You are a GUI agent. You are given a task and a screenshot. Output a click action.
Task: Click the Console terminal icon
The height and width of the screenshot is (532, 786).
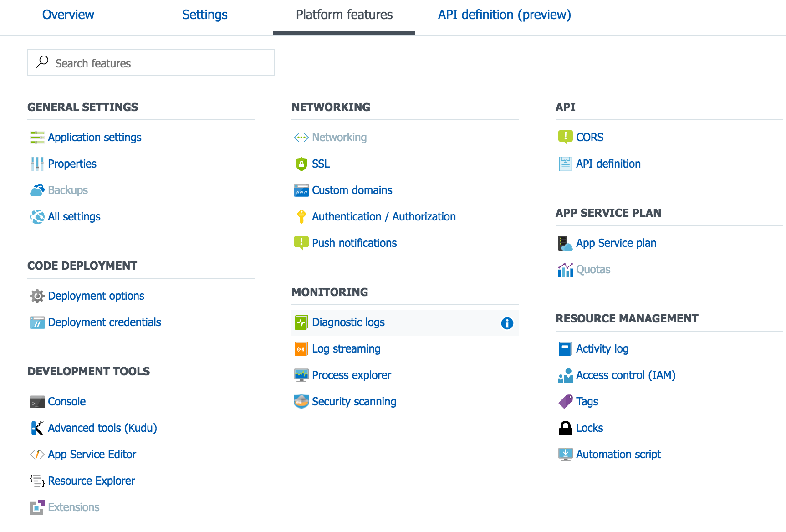tap(37, 402)
